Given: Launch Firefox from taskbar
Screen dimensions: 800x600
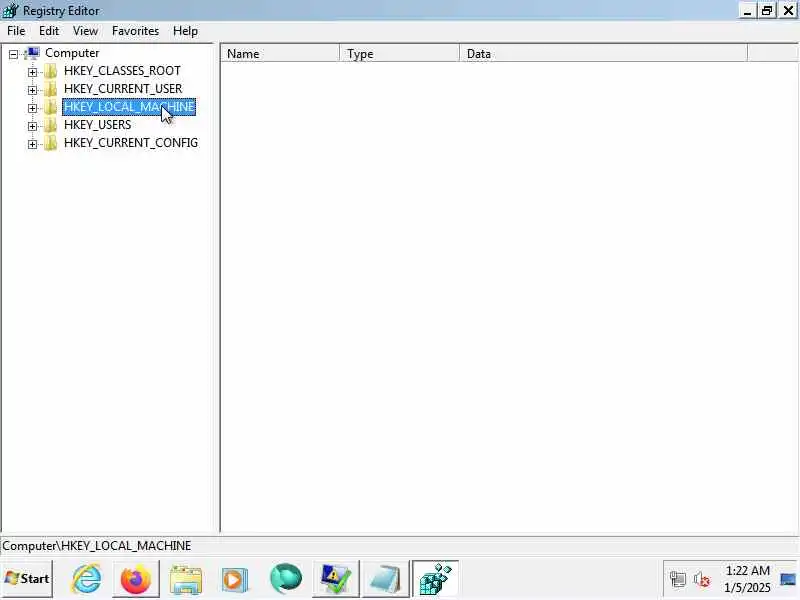Looking at the screenshot, I should coord(136,579).
